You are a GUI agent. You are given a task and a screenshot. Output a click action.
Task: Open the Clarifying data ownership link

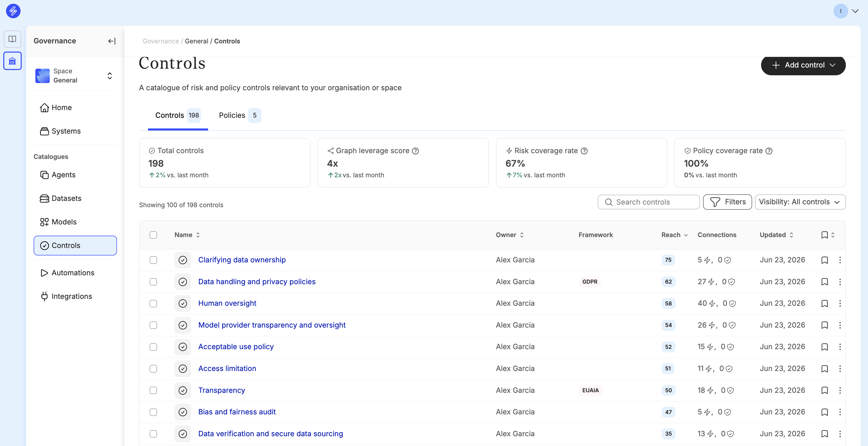click(x=242, y=260)
